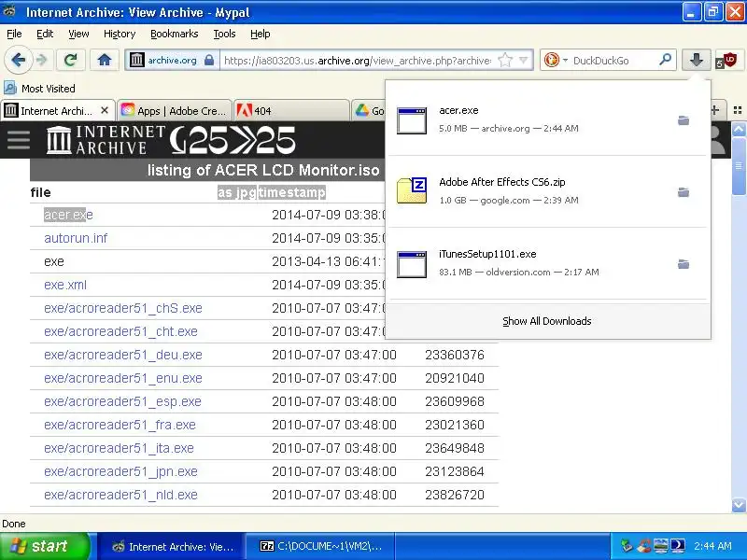Viewport: 747px width, 560px height.
Task: Click the page scrollbar up arrow
Action: (739, 130)
